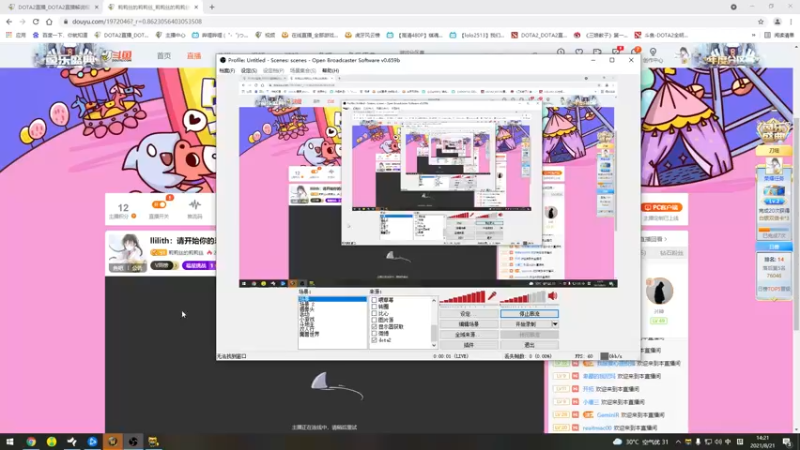Image resolution: width=800 pixels, height=450 pixels.
Task: Click the 开始录制 button
Action: click(526, 324)
